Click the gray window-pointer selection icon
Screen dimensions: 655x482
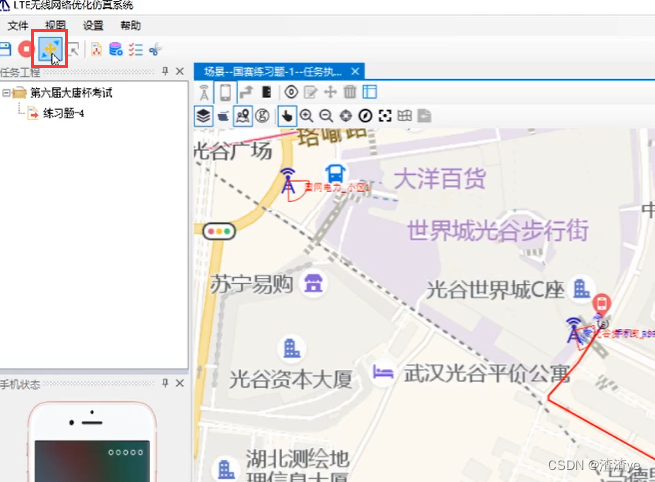click(x=74, y=49)
